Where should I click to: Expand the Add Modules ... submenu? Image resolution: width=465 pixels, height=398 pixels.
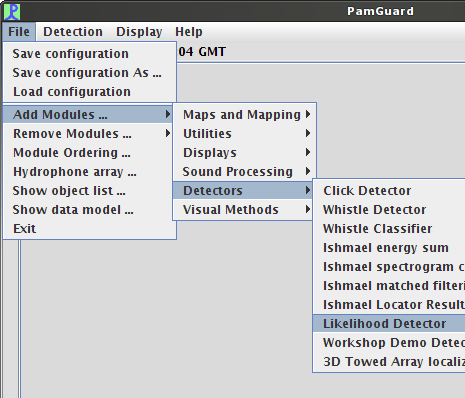click(x=88, y=115)
